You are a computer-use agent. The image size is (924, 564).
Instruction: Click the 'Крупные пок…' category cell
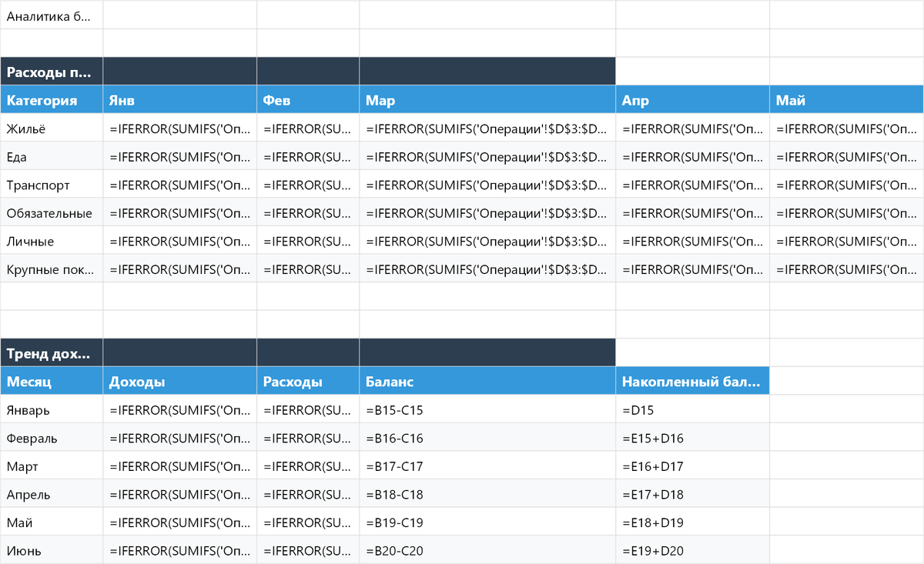coord(51,269)
